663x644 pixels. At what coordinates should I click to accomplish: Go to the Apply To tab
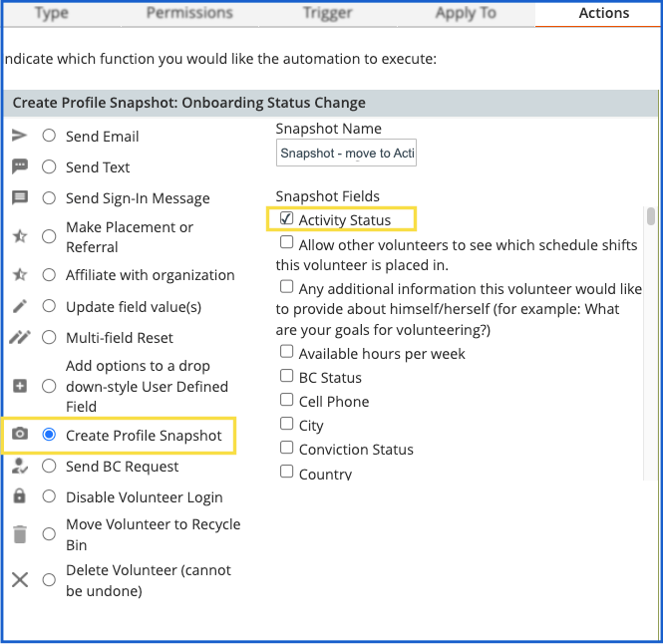pos(466,13)
